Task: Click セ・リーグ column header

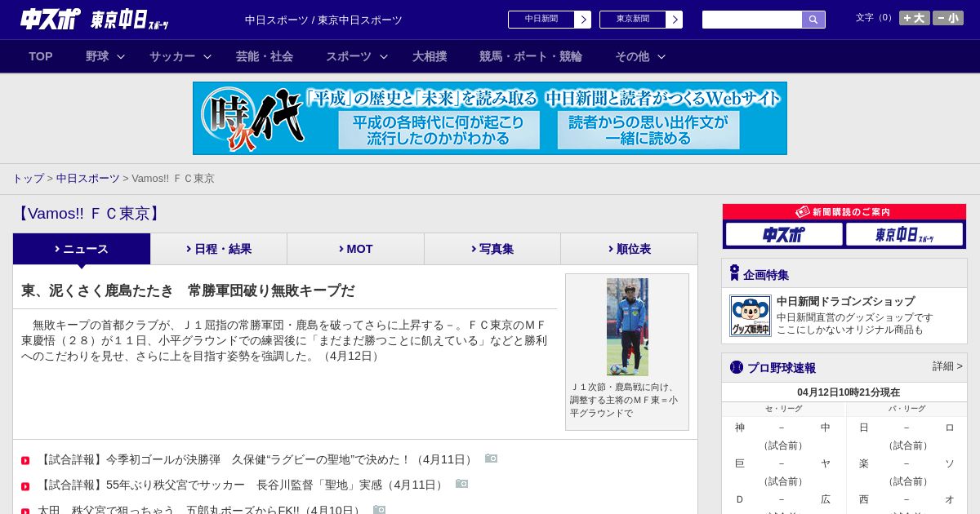Action: point(783,409)
